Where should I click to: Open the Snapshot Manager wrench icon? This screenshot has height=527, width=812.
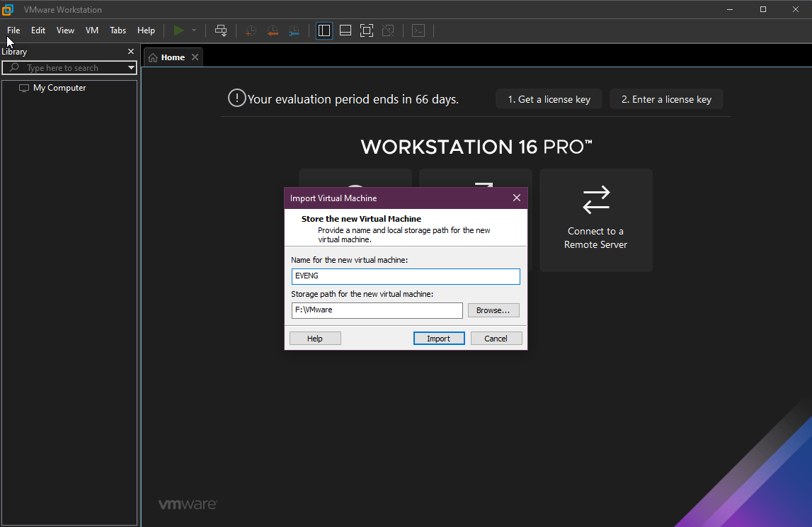click(x=294, y=30)
